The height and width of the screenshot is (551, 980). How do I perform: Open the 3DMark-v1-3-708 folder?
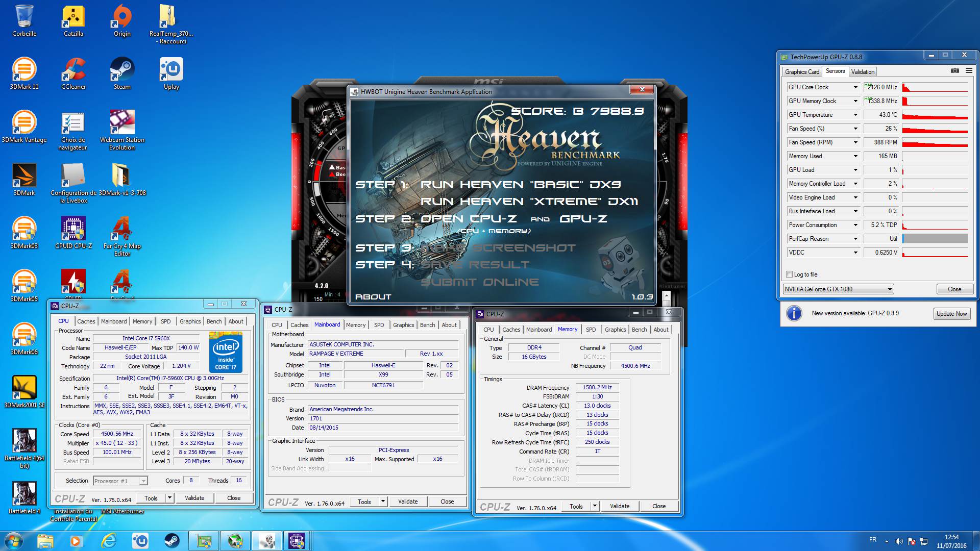(122, 180)
